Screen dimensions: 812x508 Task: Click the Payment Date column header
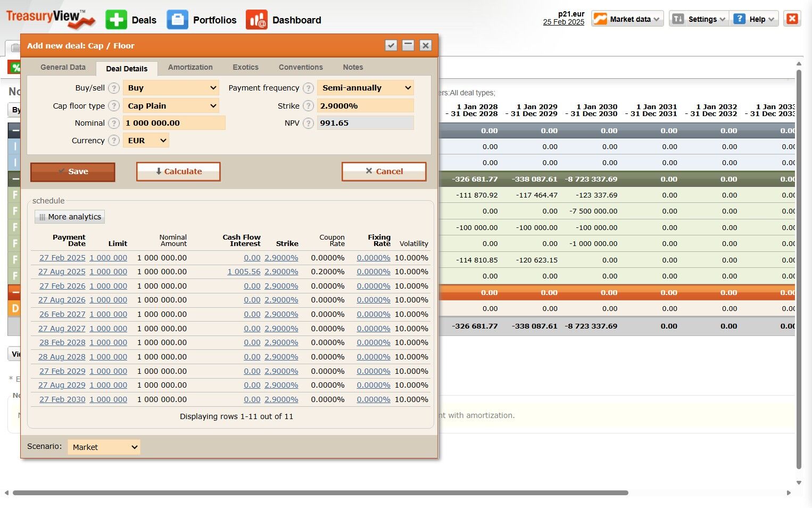tap(69, 240)
